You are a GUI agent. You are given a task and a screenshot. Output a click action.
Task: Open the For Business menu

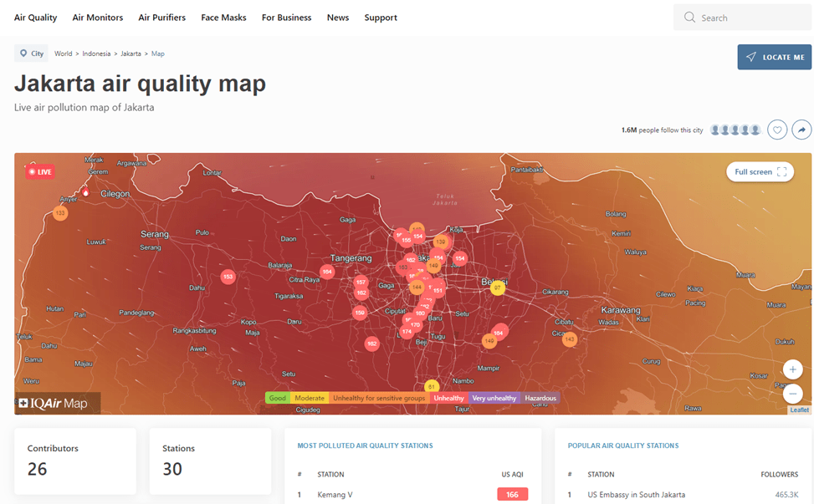pyautogui.click(x=286, y=18)
